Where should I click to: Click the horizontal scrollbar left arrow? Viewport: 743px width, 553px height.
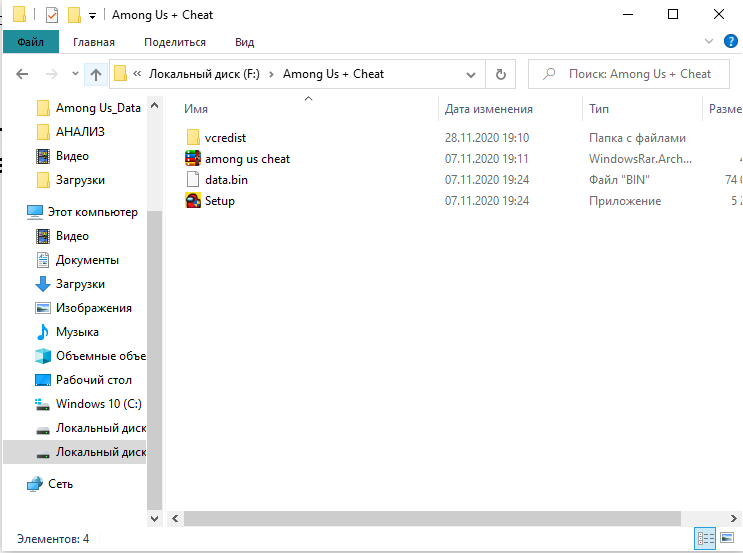[175, 518]
